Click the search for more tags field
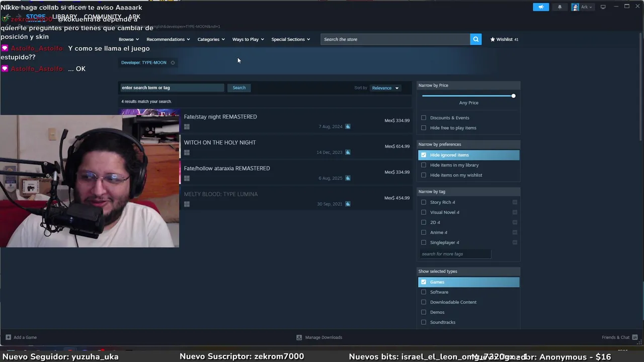Image resolution: width=644 pixels, height=362 pixels. (455, 254)
